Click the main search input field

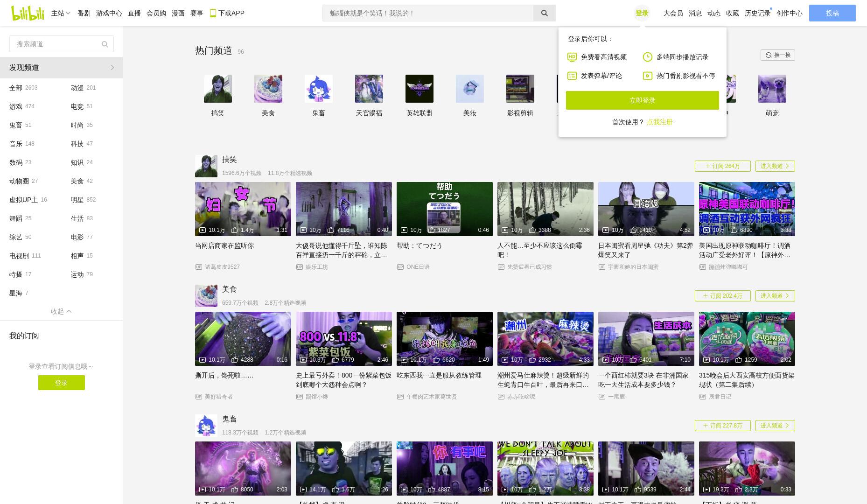click(428, 13)
